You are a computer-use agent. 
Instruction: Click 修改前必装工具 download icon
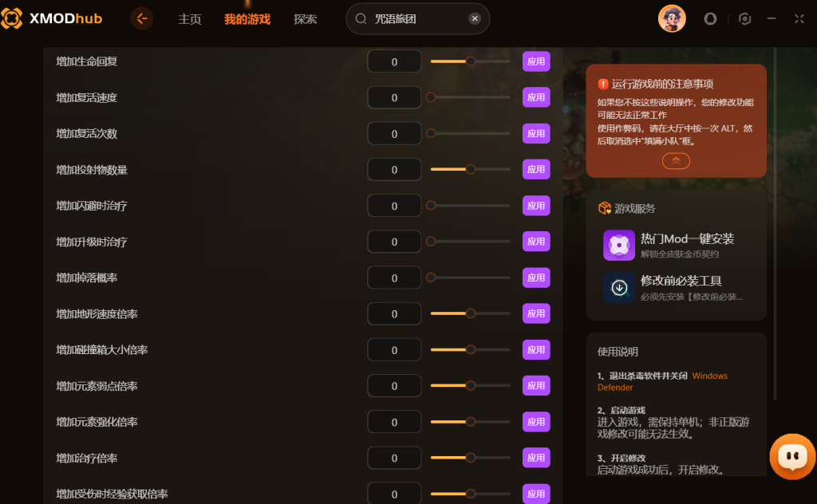coord(619,287)
